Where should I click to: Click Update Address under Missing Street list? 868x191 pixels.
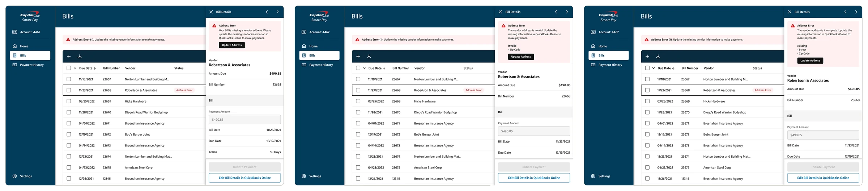(810, 61)
